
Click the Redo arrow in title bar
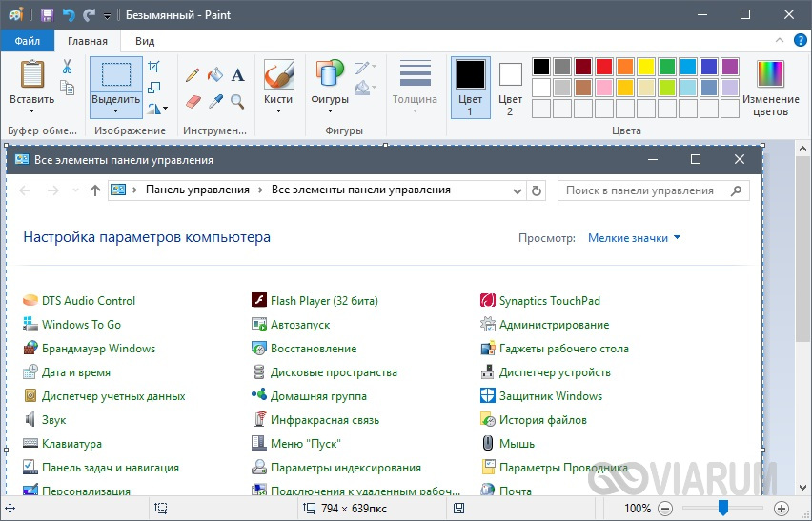(89, 15)
